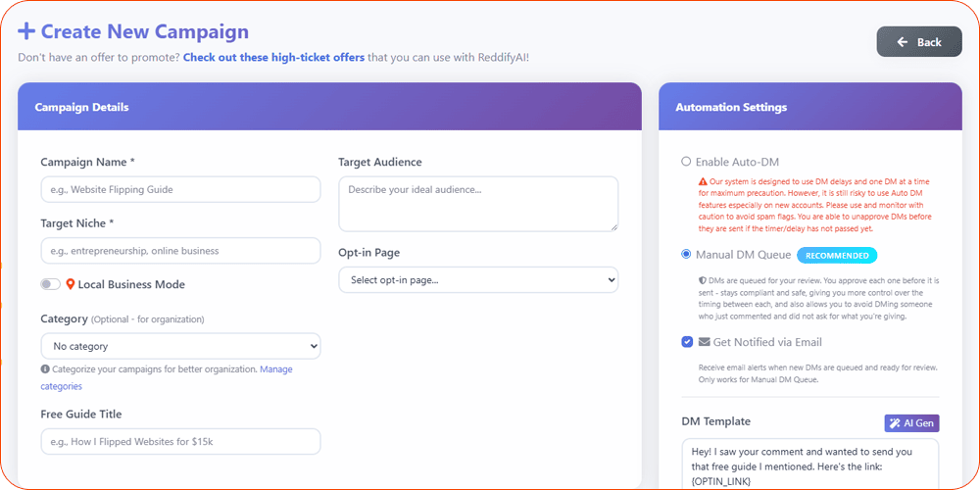
Task: Select the Manual DM Queue radio option
Action: click(x=686, y=255)
